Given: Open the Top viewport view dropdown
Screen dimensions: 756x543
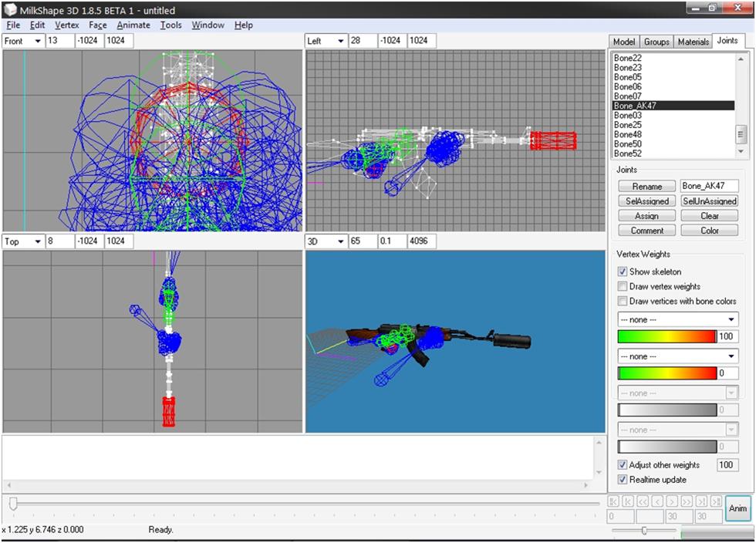Looking at the screenshot, I should pos(38,241).
